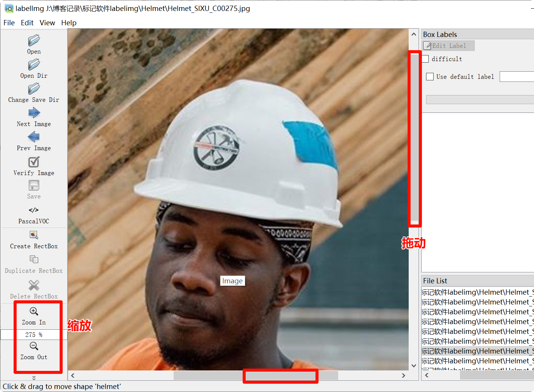Select fifth file in File List
The height and width of the screenshot is (392, 534).
click(x=478, y=331)
